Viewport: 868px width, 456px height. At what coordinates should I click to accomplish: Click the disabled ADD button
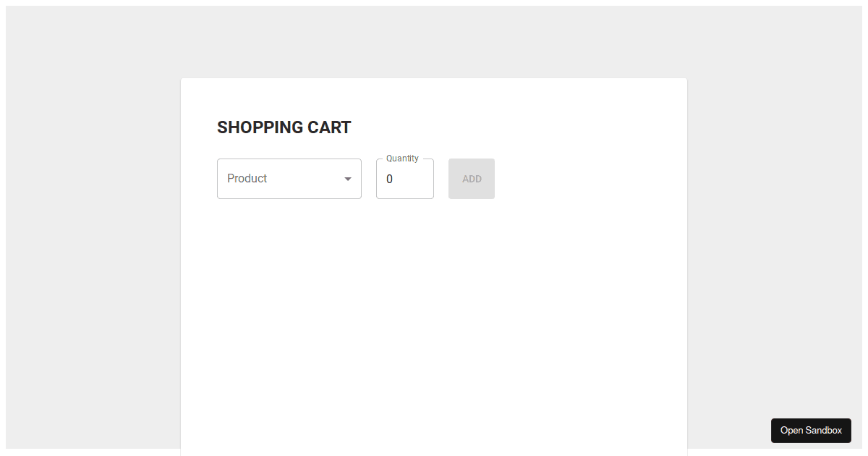pyautogui.click(x=472, y=179)
